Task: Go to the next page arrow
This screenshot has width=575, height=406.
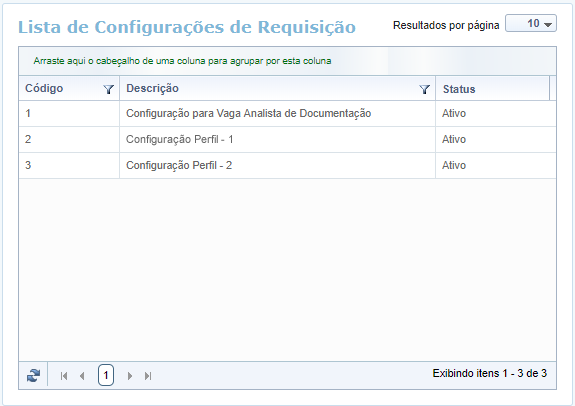Action: click(130, 376)
